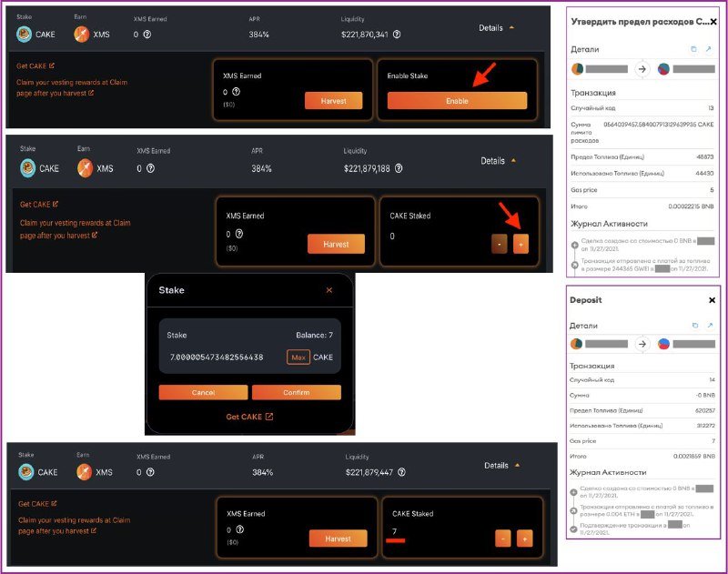
Task: Click copy icon in the Утвердить предел расходов panel
Action: [x=693, y=48]
